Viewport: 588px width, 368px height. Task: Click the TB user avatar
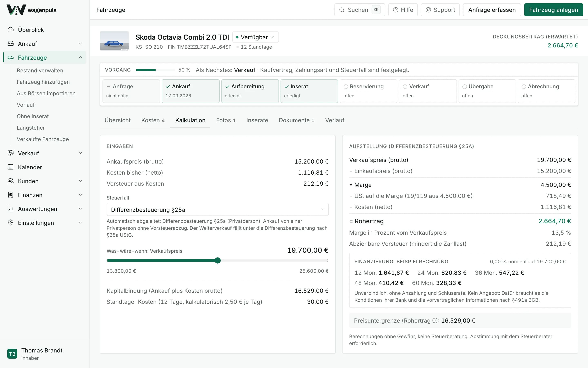click(x=12, y=354)
